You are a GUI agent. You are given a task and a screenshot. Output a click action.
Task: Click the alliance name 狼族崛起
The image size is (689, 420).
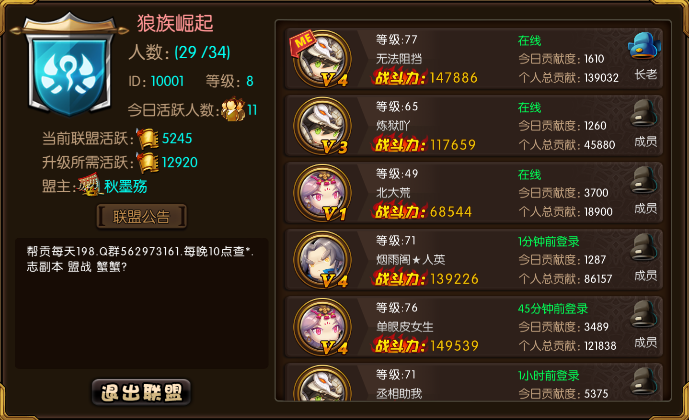pos(175,23)
